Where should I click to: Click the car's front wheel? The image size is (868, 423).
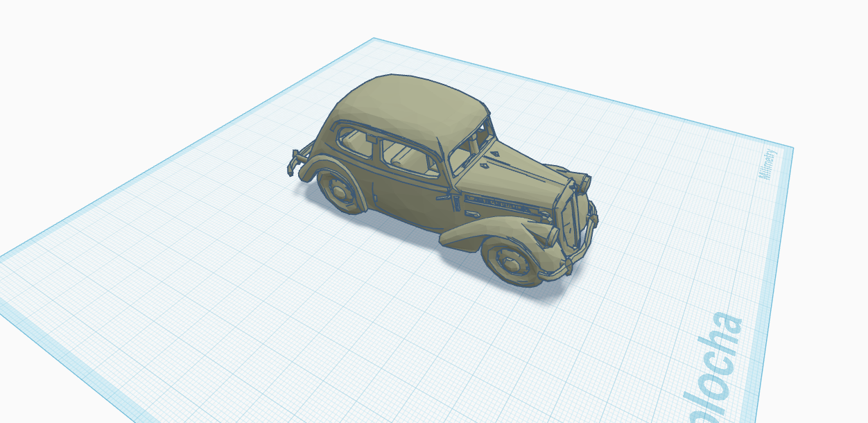[512, 261]
